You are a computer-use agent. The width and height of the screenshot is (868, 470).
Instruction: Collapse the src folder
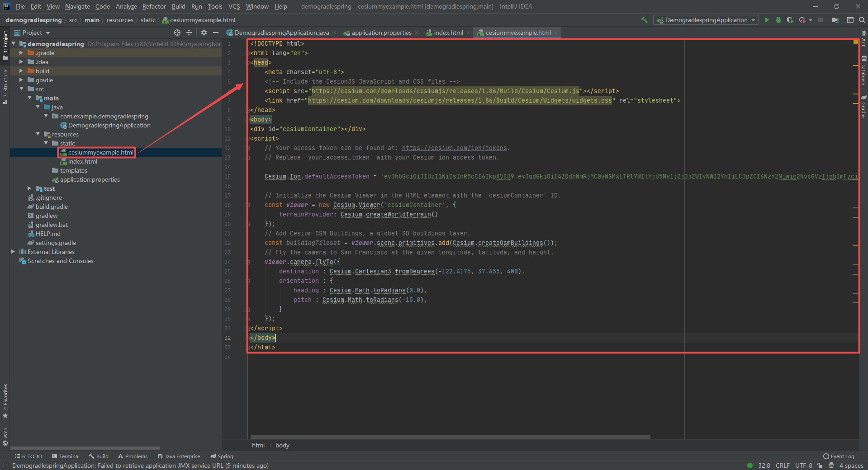21,89
